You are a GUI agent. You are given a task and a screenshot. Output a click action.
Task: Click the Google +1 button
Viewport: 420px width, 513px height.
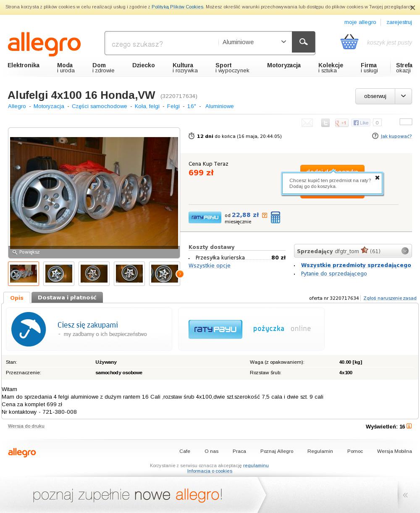coord(341,123)
